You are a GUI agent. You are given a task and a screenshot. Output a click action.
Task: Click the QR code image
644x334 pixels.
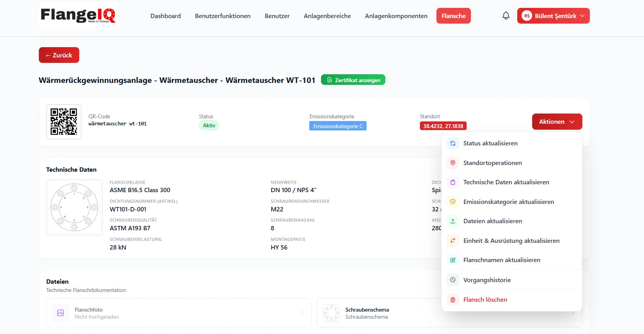tap(64, 122)
